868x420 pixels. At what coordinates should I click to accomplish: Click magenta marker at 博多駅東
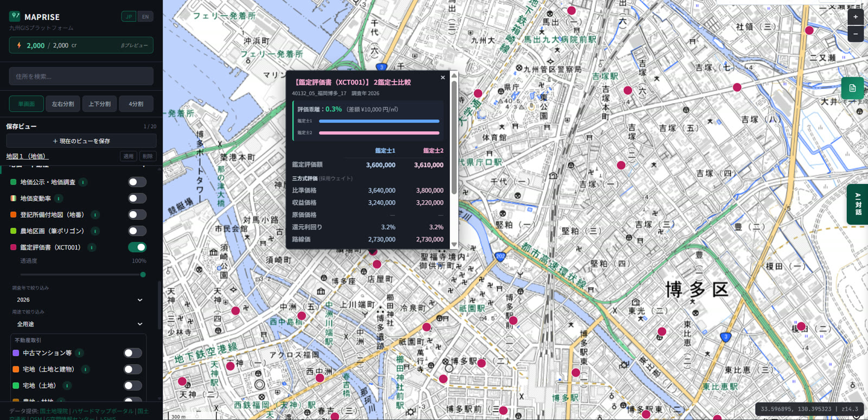[x=576, y=373]
